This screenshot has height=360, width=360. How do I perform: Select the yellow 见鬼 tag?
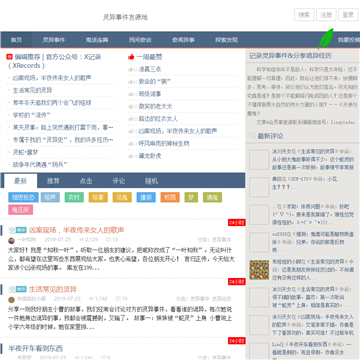[122, 197]
